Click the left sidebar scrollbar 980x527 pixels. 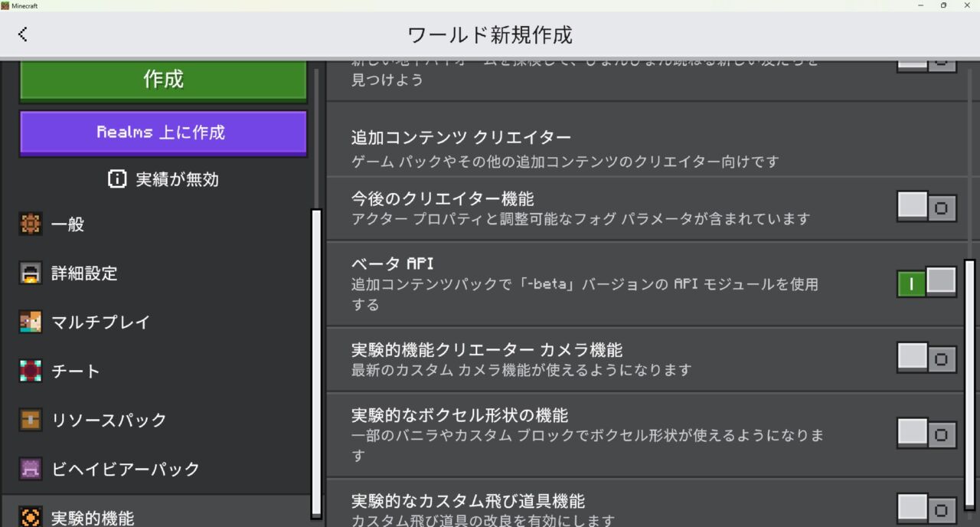click(316, 363)
